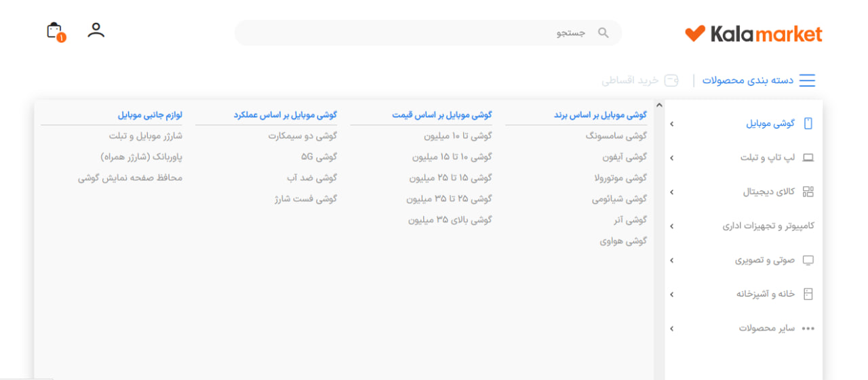Open the گوشی موبایل بر اساس برند heading
This screenshot has height=380, width=868.
click(x=600, y=115)
